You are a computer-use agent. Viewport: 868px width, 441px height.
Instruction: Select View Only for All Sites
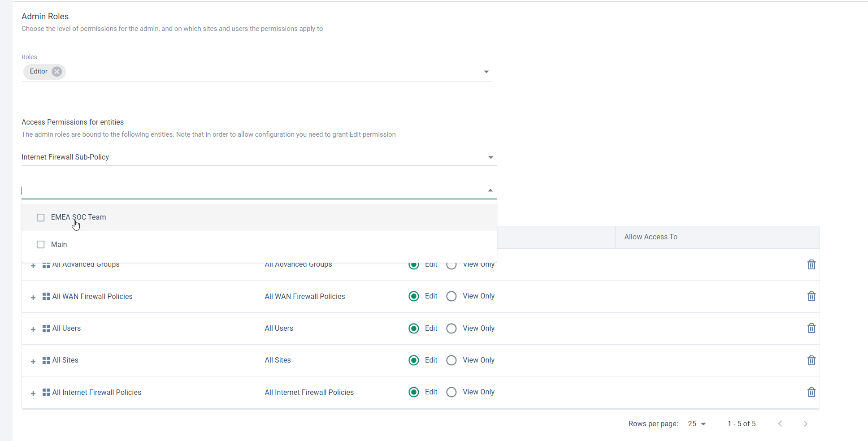(x=451, y=360)
